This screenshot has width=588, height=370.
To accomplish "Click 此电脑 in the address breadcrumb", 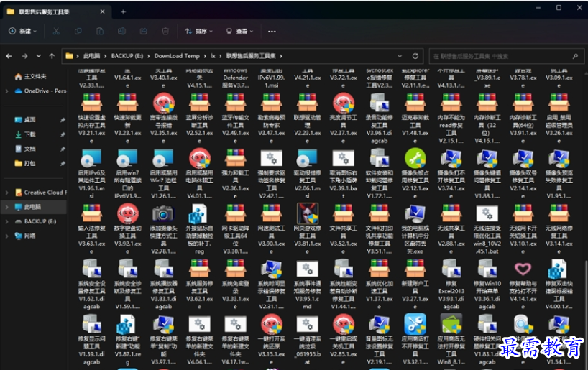I will click(x=91, y=56).
